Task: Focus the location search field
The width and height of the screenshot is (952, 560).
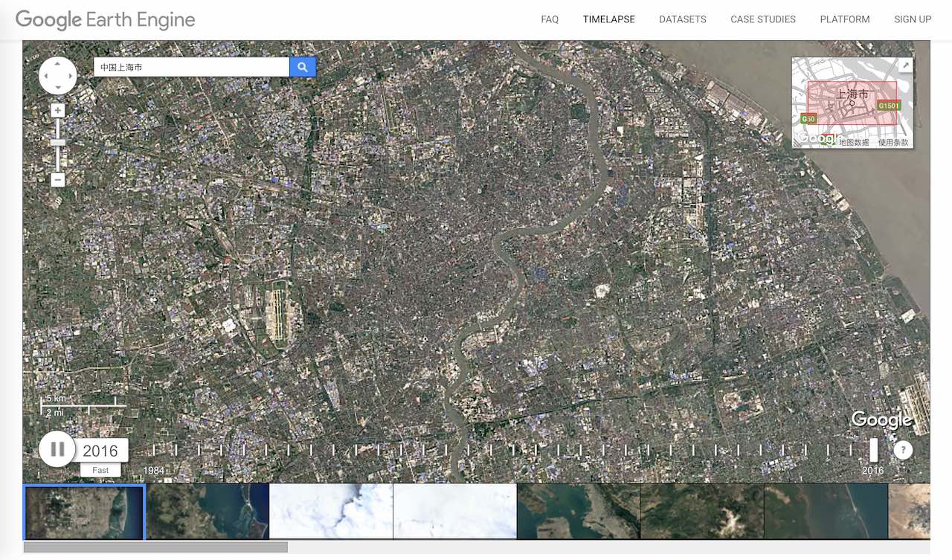Action: [191, 67]
